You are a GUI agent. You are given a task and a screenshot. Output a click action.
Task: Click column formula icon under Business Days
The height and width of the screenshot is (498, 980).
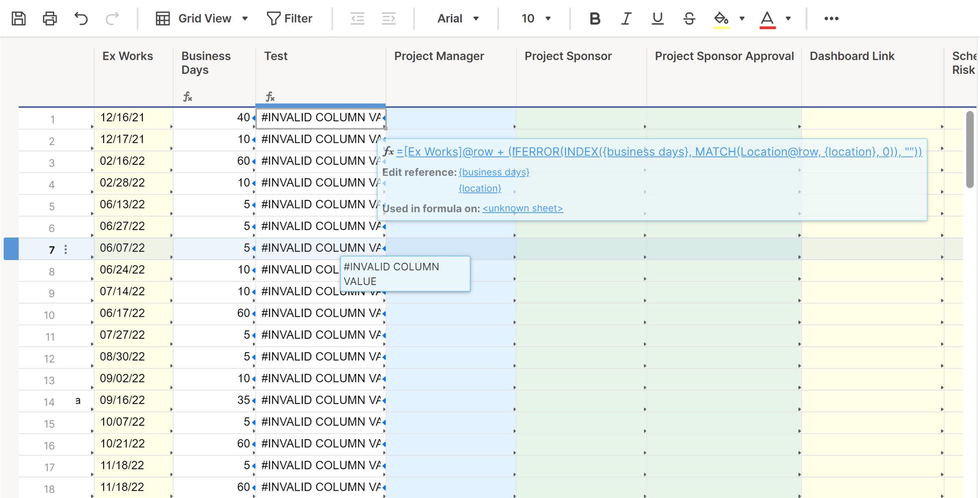(x=187, y=97)
